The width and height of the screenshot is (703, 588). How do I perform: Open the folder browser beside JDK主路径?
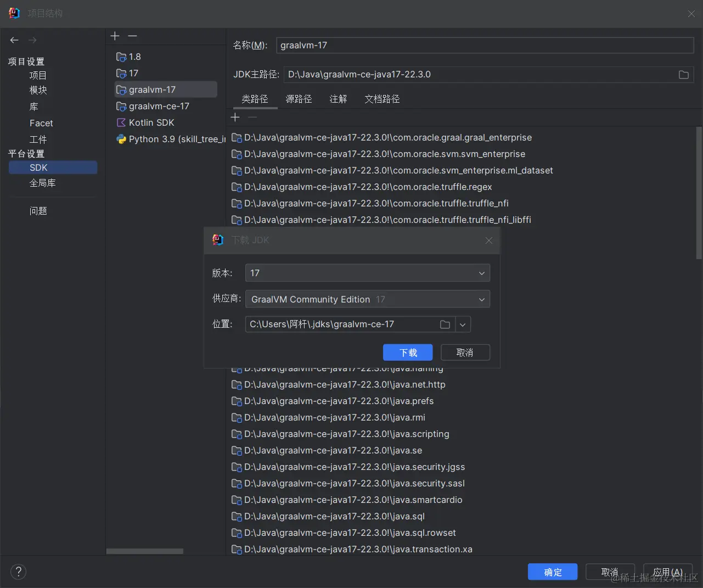coord(683,75)
